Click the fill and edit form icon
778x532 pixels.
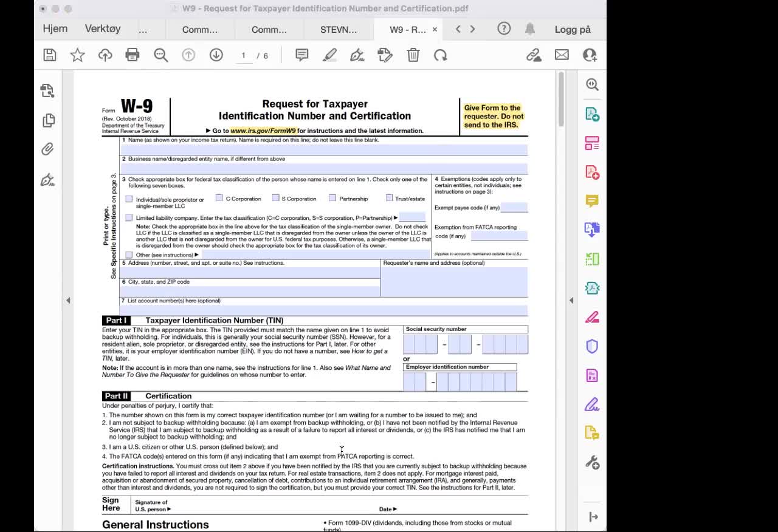385,55
